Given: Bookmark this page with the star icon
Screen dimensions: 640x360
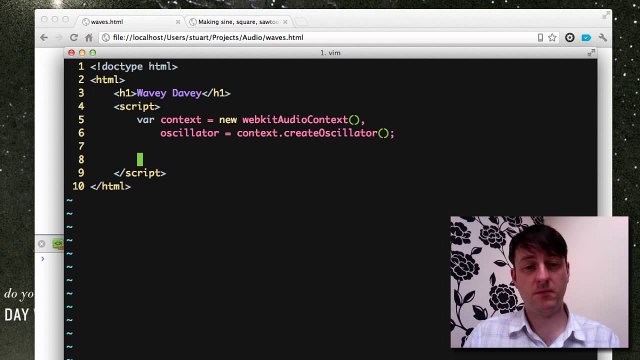Looking at the screenshot, I should tap(552, 38).
